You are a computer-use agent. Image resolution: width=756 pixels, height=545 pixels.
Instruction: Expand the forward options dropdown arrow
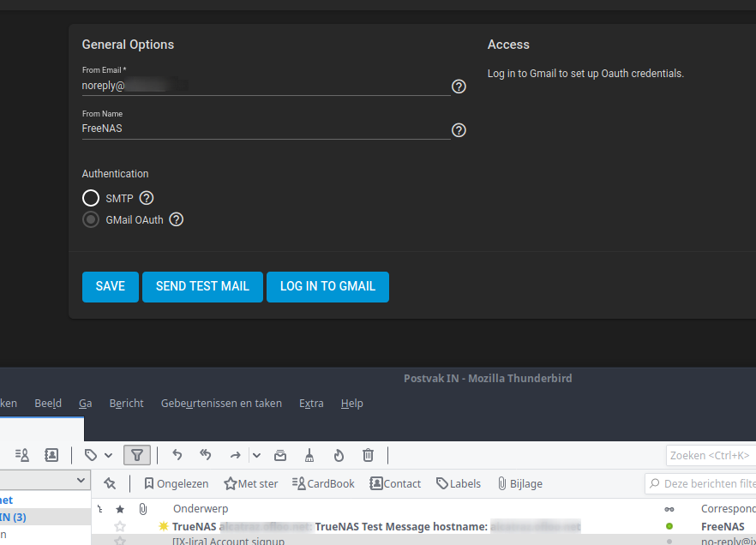tap(256, 455)
